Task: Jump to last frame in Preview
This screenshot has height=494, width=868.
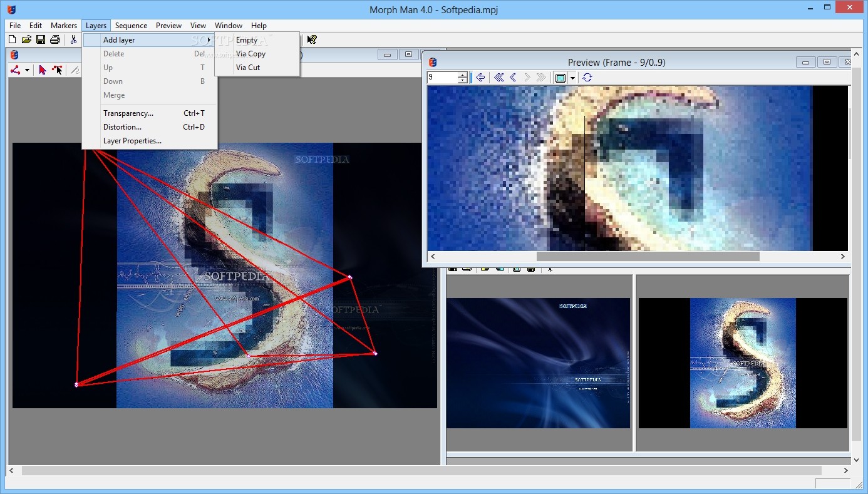Action: click(542, 78)
